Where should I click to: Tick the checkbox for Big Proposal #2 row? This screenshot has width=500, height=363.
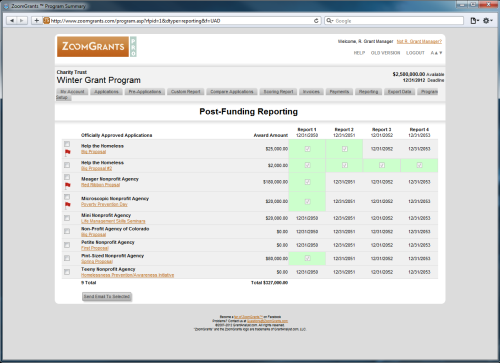pos(67,165)
